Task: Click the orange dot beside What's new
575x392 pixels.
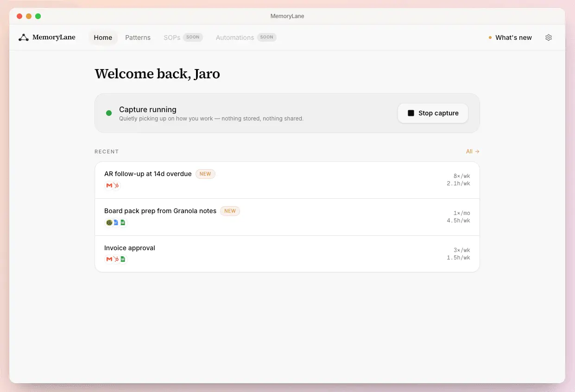Action: (x=490, y=38)
